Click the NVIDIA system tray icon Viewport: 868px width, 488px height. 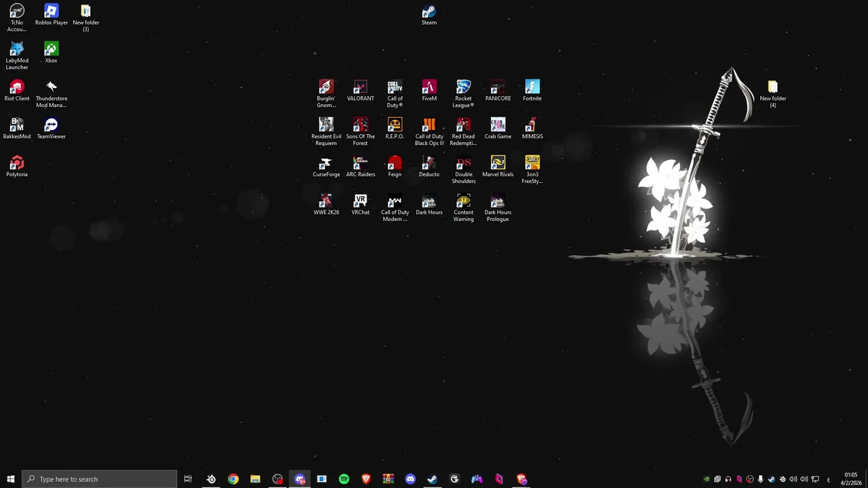(x=707, y=479)
